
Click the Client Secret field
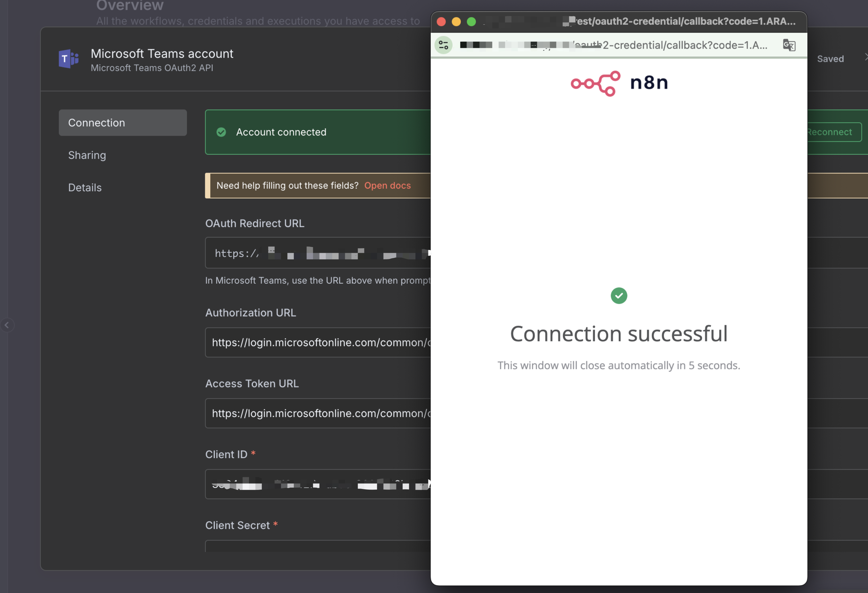318,546
